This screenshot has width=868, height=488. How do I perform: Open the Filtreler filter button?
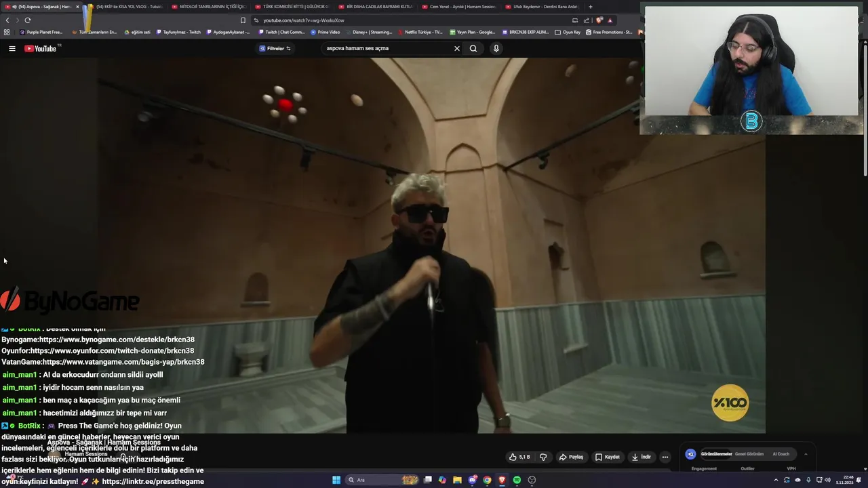point(275,48)
